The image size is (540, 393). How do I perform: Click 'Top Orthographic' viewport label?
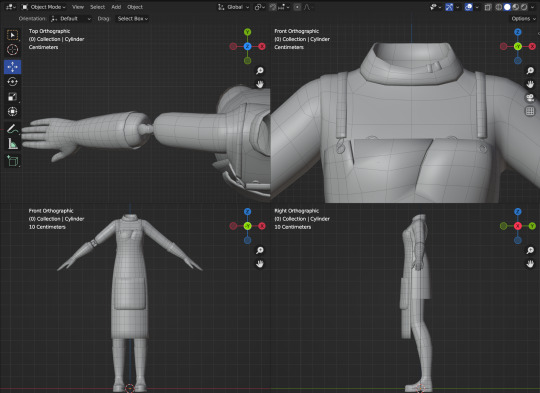point(49,31)
